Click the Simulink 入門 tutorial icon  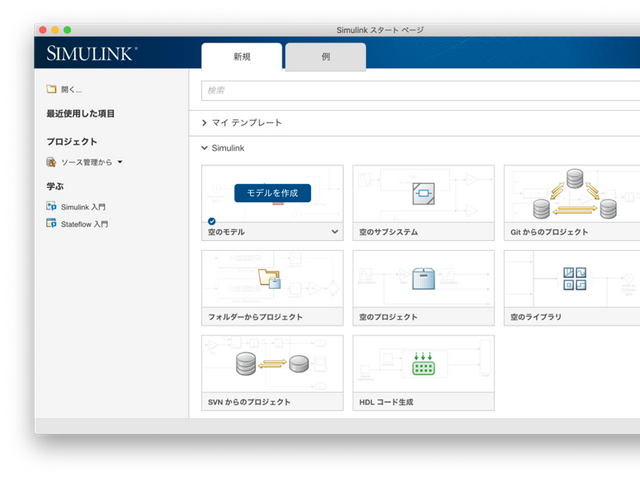tap(51, 206)
